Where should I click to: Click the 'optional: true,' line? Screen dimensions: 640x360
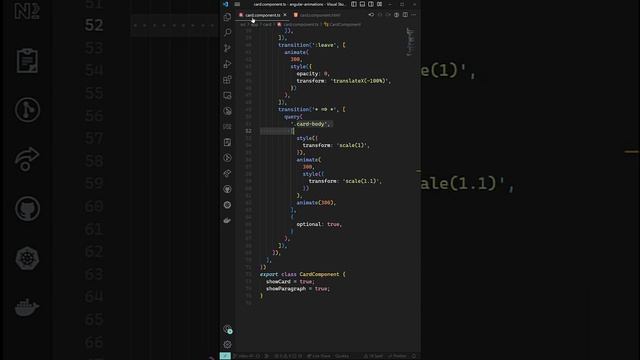point(319,224)
